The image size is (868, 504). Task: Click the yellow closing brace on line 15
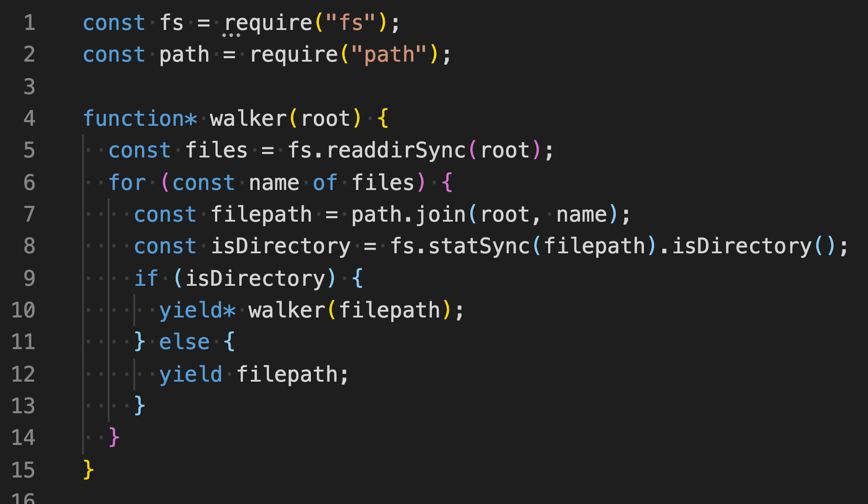pyautogui.click(x=89, y=469)
